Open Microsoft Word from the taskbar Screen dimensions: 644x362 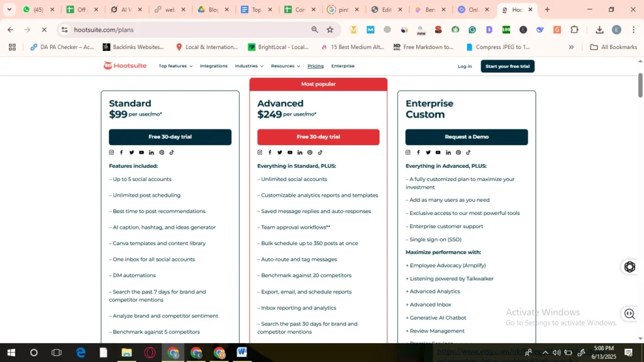click(x=242, y=353)
